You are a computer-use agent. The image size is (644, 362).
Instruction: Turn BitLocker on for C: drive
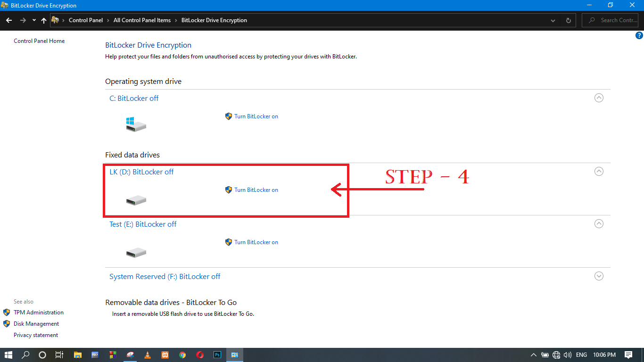[256, 116]
